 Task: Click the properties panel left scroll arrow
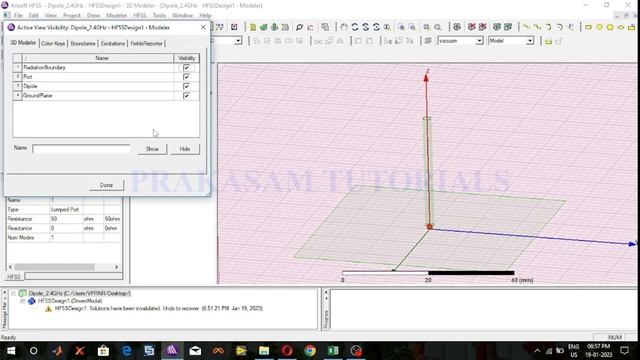(x=11, y=267)
